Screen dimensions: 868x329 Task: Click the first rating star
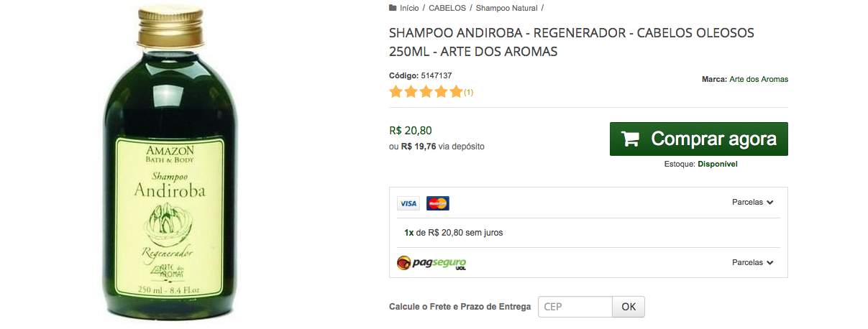[x=396, y=92]
